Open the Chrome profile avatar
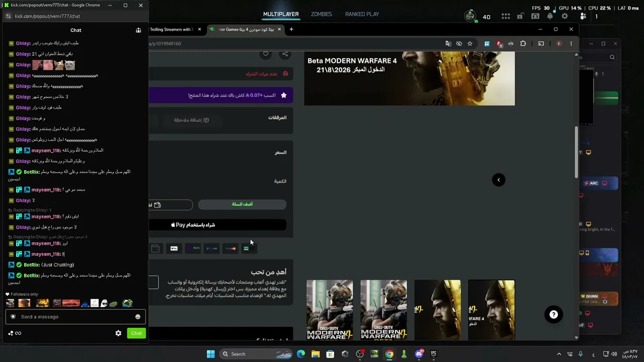Image resolution: width=644 pixels, height=362 pixels. [x=559, y=44]
